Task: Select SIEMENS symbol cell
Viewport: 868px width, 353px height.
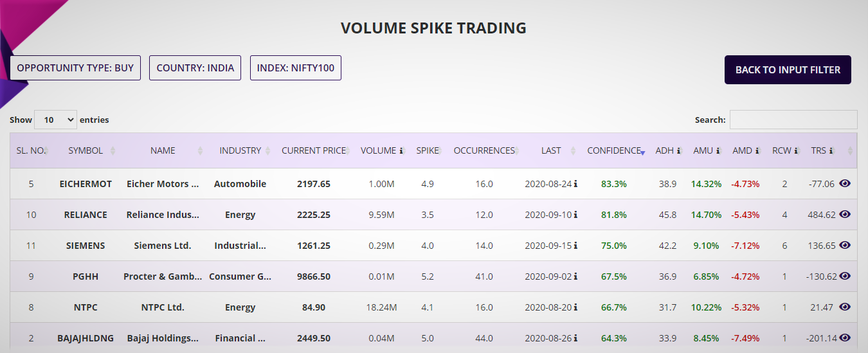Action: pos(86,246)
